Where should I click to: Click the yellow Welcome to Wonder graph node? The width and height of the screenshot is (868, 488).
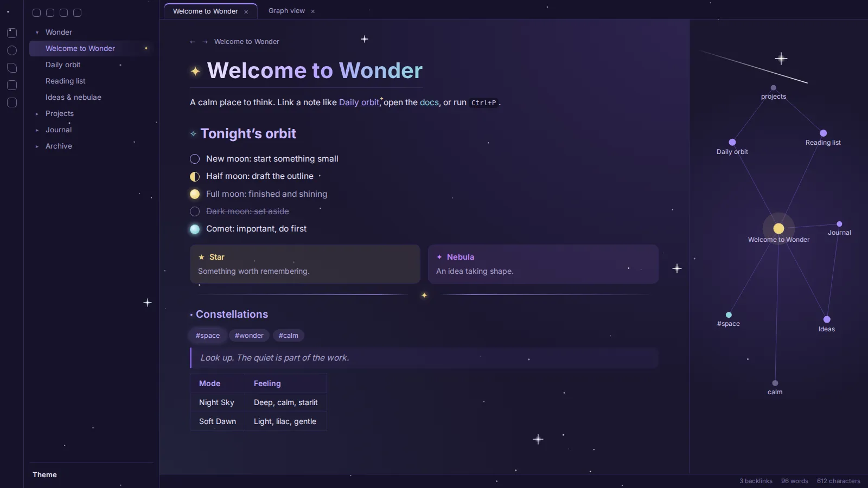coord(778,228)
